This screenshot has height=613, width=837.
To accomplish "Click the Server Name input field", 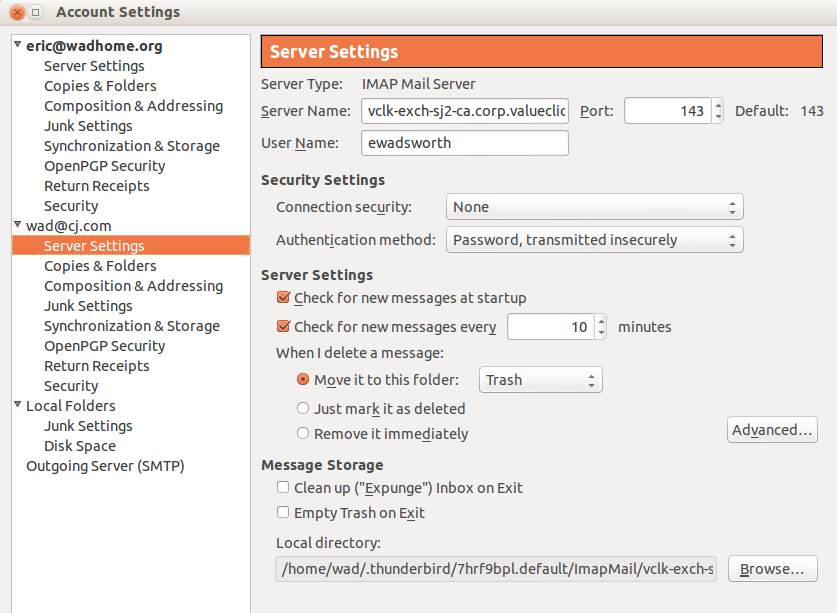I will click(x=465, y=111).
